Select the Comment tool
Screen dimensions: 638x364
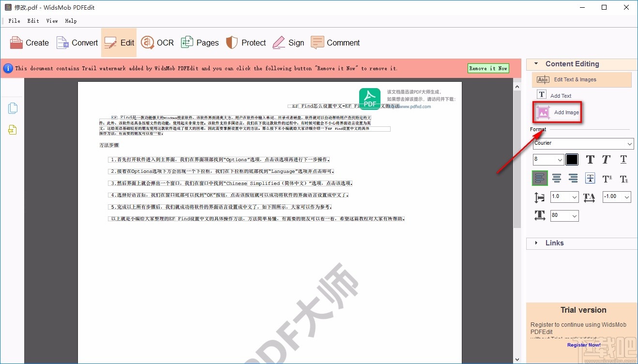[335, 43]
